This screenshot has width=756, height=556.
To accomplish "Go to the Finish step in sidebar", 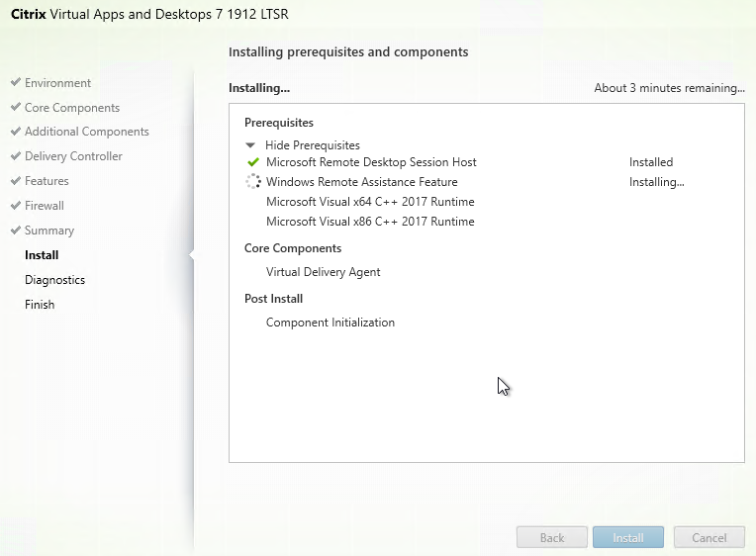I will coord(40,305).
